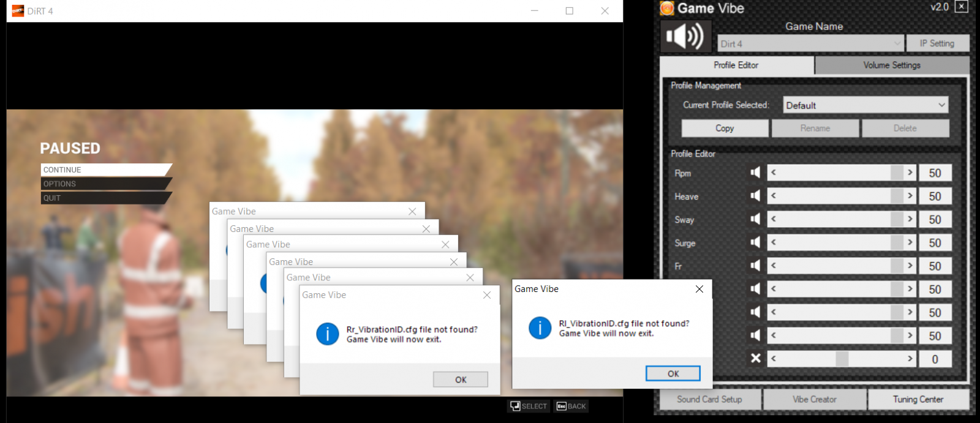This screenshot has width=980, height=423.
Task: Click the Sway slider thumb
Action: [897, 219]
